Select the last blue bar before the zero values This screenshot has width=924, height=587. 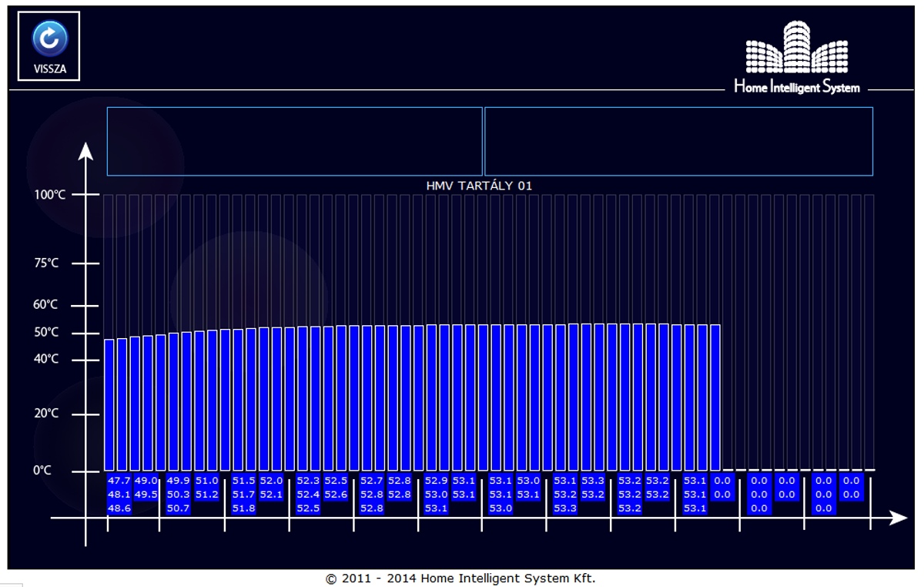point(715,397)
